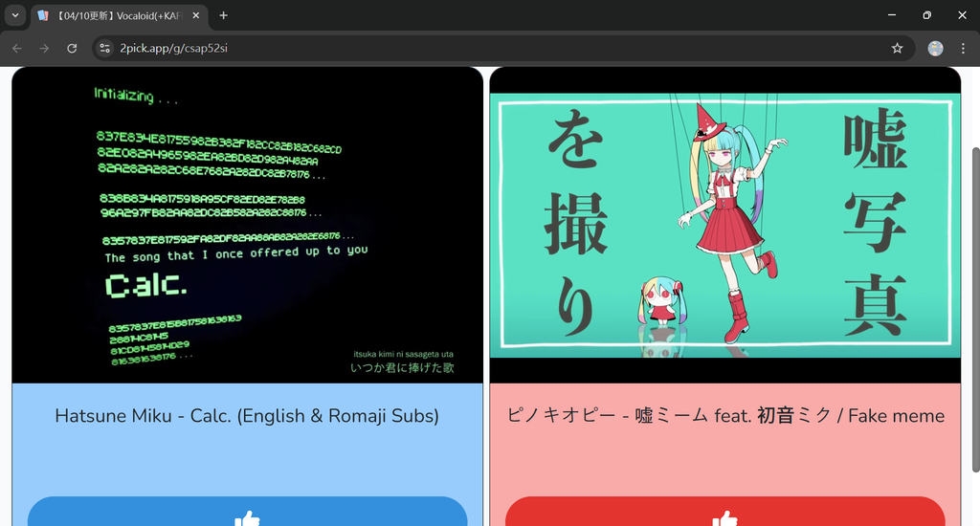Screen dimensions: 980x526
Task: Click the Calc. video thumbnail
Action: pyautogui.click(x=248, y=226)
